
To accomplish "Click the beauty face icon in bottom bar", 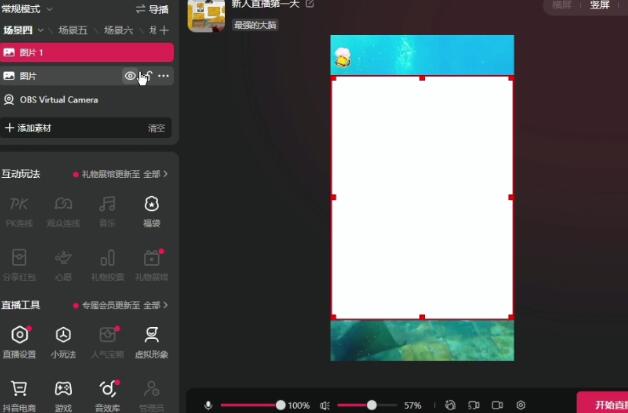I will tap(450, 405).
